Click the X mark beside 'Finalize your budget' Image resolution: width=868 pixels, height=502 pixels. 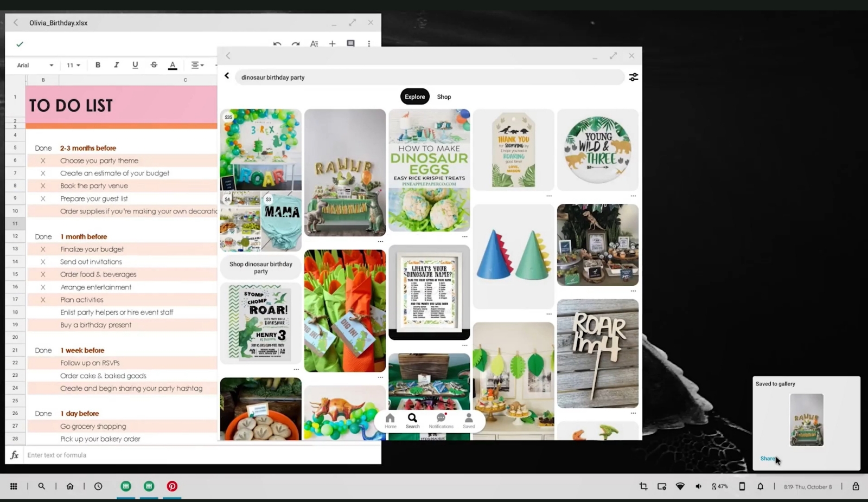click(x=43, y=249)
